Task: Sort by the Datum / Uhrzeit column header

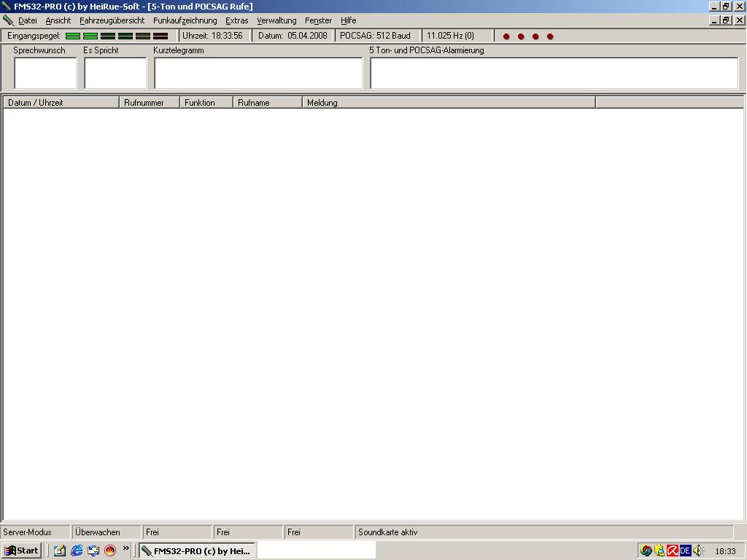Action: [61, 103]
